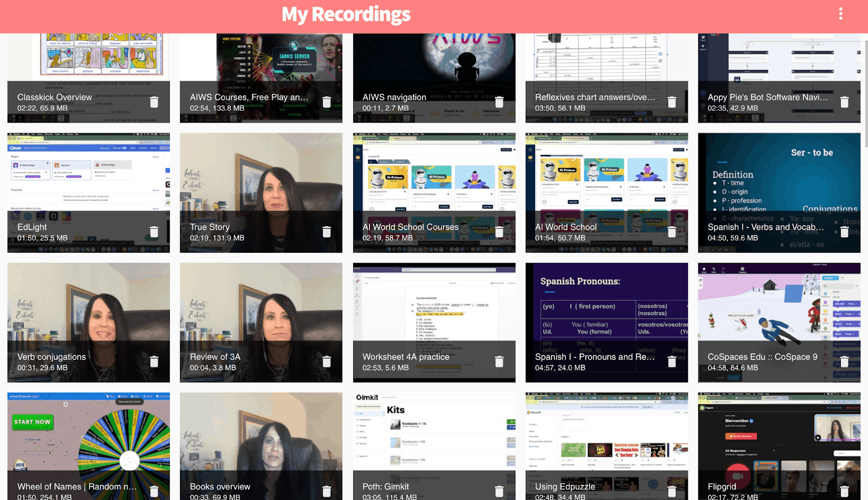Click the Classkick Overview title text
868x500 pixels.
point(55,97)
